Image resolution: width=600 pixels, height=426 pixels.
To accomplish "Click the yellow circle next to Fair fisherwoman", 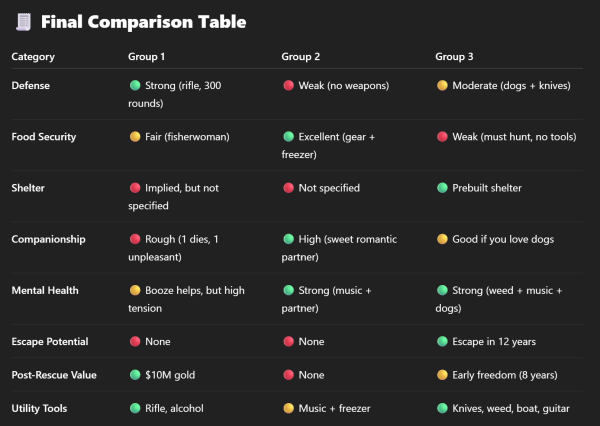I will pos(135,137).
